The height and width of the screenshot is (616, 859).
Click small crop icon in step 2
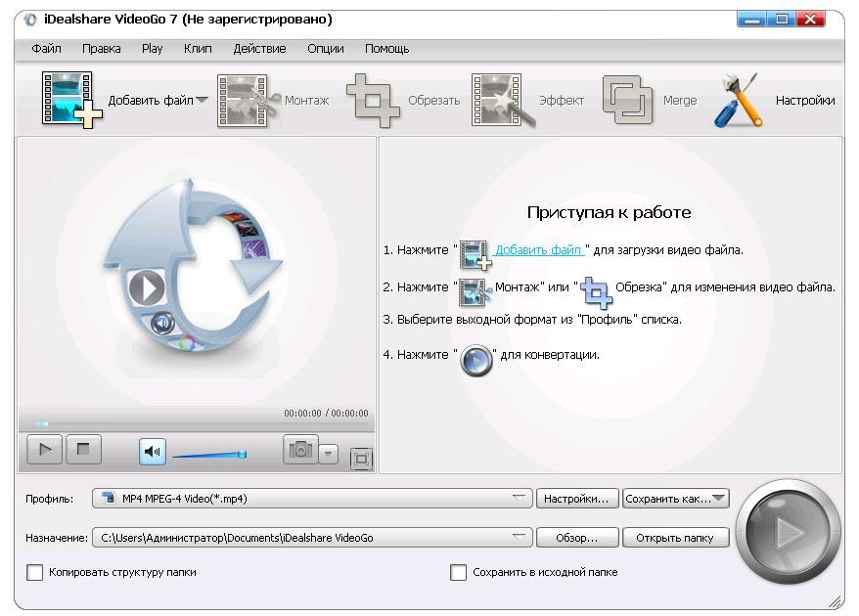[596, 292]
